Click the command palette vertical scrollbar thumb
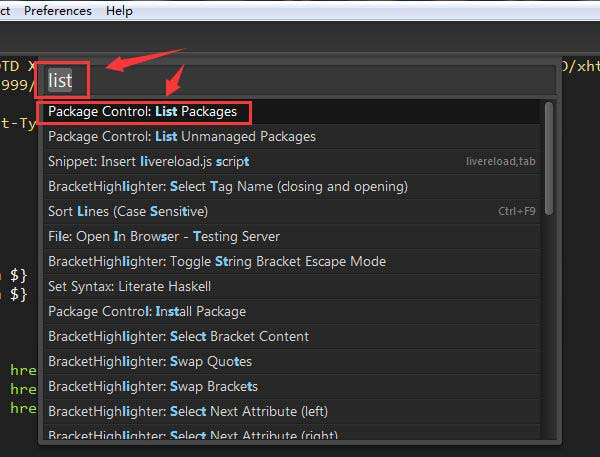Screen dimensions: 600x457 pos(549,158)
